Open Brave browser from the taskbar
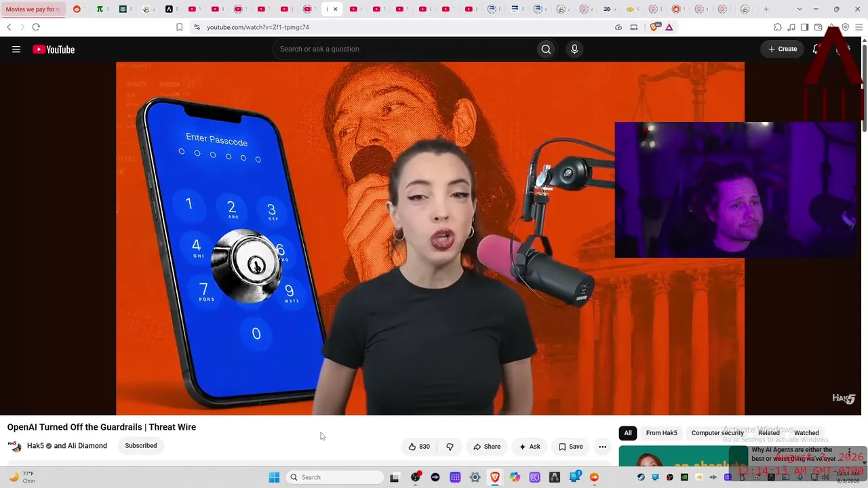The image size is (868, 488). tap(495, 477)
